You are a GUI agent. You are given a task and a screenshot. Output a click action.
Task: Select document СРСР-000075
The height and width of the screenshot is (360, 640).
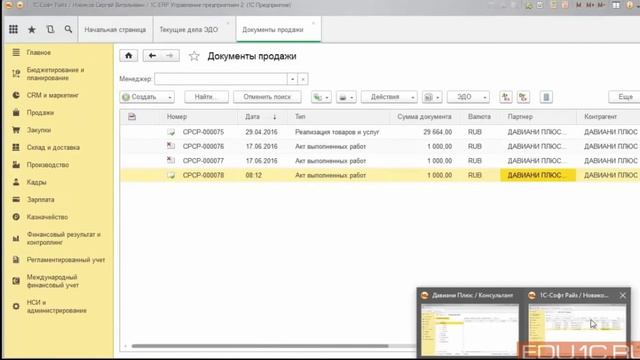coord(203,132)
